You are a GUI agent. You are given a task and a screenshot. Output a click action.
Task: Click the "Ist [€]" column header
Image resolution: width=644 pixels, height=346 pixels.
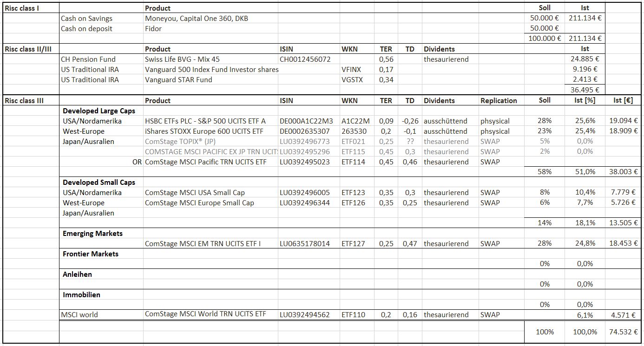coord(623,100)
